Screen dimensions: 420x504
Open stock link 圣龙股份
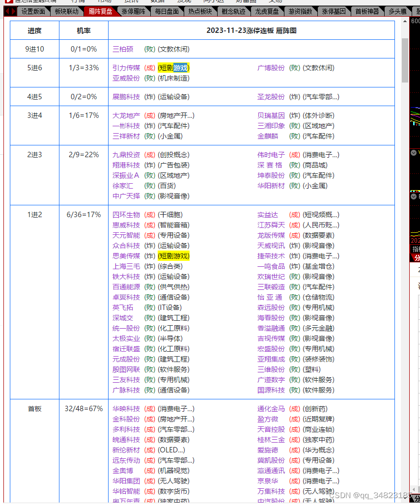click(271, 97)
